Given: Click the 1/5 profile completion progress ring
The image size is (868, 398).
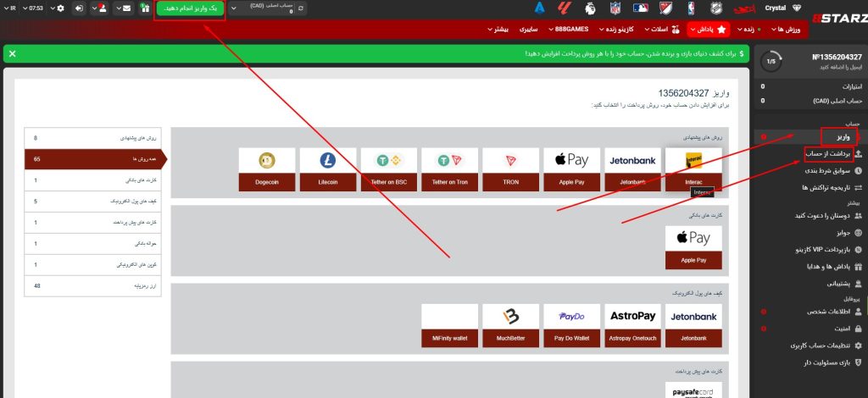Looking at the screenshot, I should (771, 61).
